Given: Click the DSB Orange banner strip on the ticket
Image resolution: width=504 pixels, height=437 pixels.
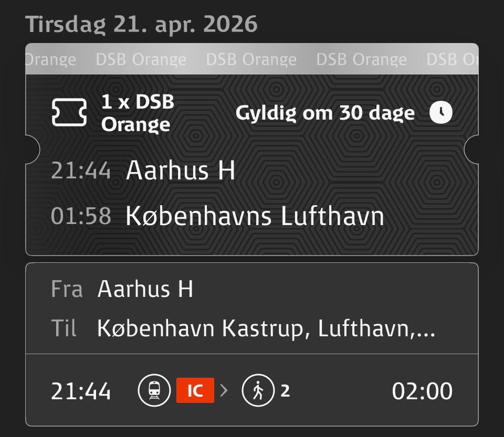Looking at the screenshot, I should (252, 59).
